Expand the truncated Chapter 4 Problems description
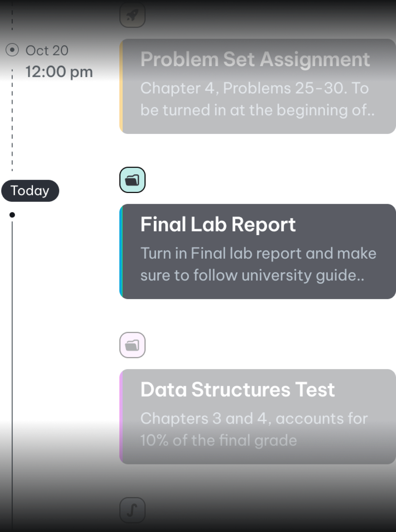The width and height of the screenshot is (396, 532). click(257, 99)
